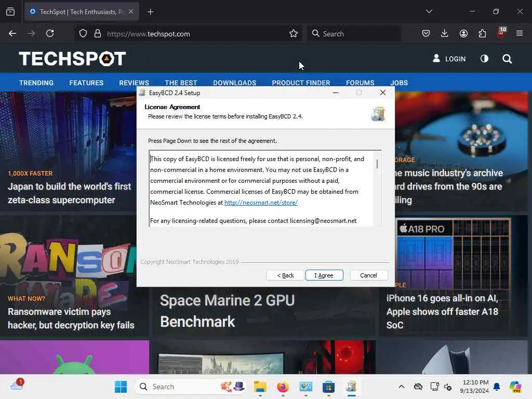Reload the TechSpot page
Screen dimensions: 532x399
tap(50, 33)
